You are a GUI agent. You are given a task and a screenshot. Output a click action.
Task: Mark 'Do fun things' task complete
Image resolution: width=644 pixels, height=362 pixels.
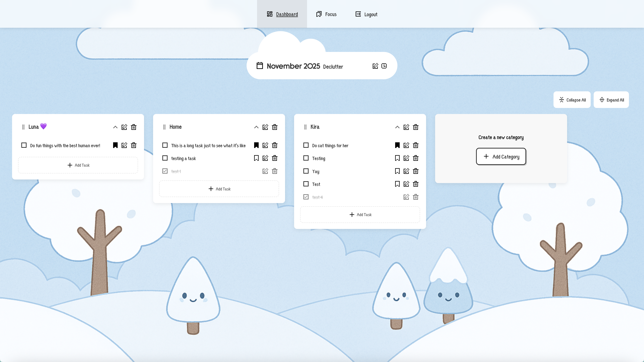click(x=24, y=145)
